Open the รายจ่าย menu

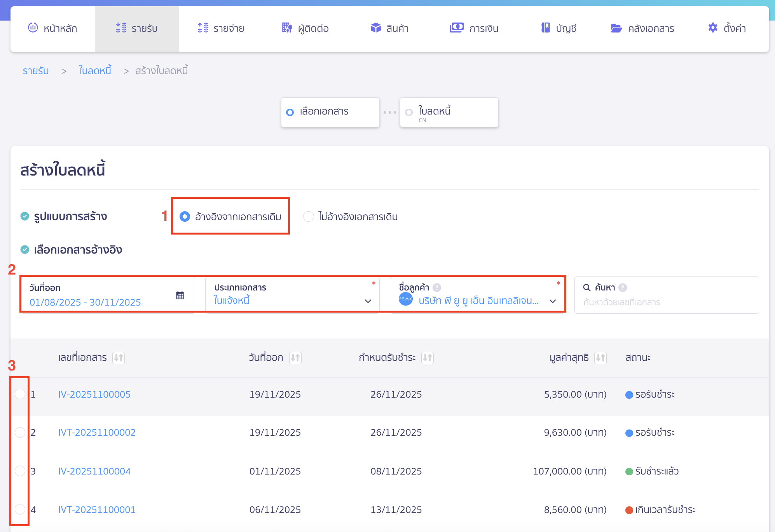[x=221, y=28]
